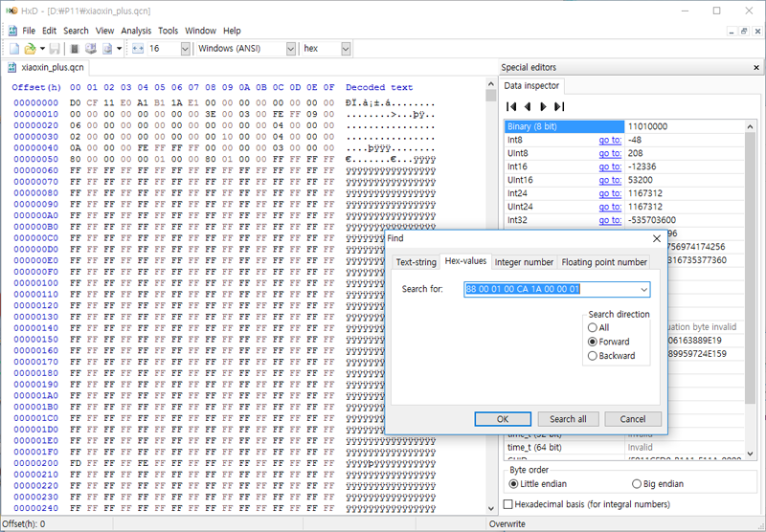Click go to link for Int8
766x532 pixels.
pos(610,140)
